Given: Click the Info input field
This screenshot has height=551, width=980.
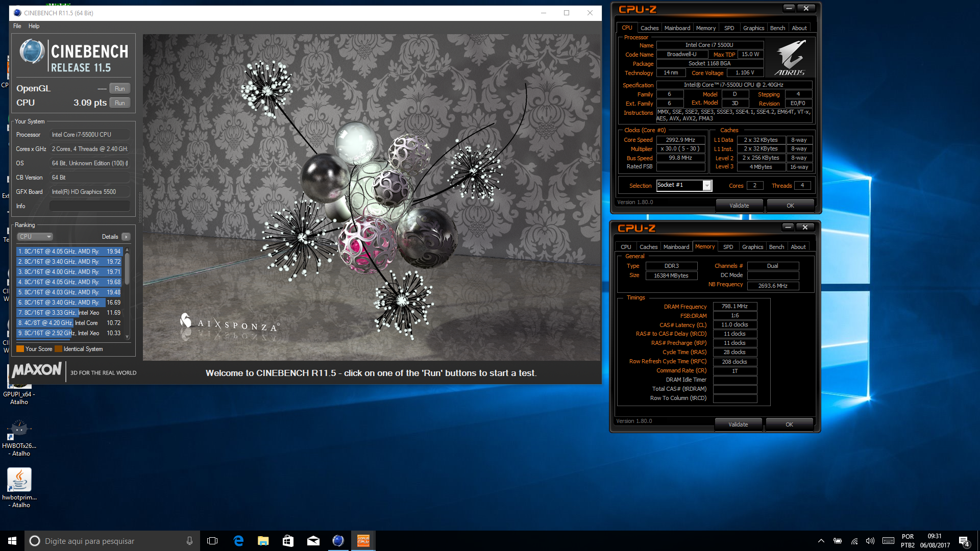Looking at the screenshot, I should pos(89,206).
